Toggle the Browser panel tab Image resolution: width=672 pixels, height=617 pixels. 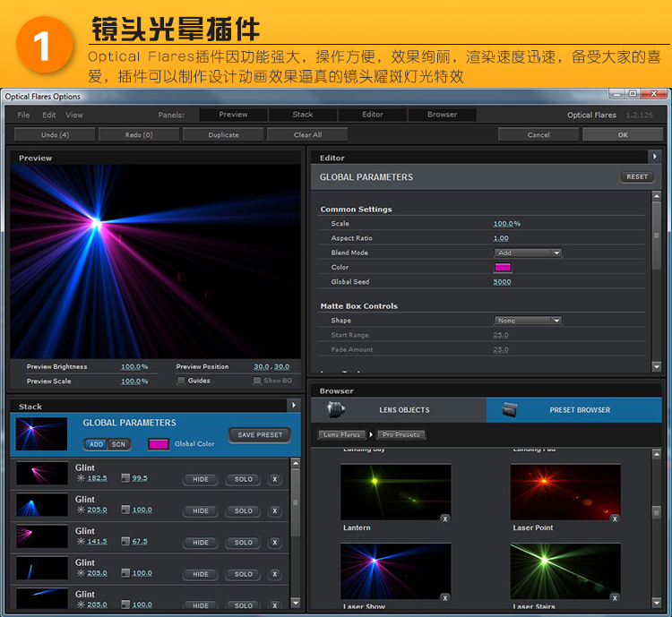442,115
